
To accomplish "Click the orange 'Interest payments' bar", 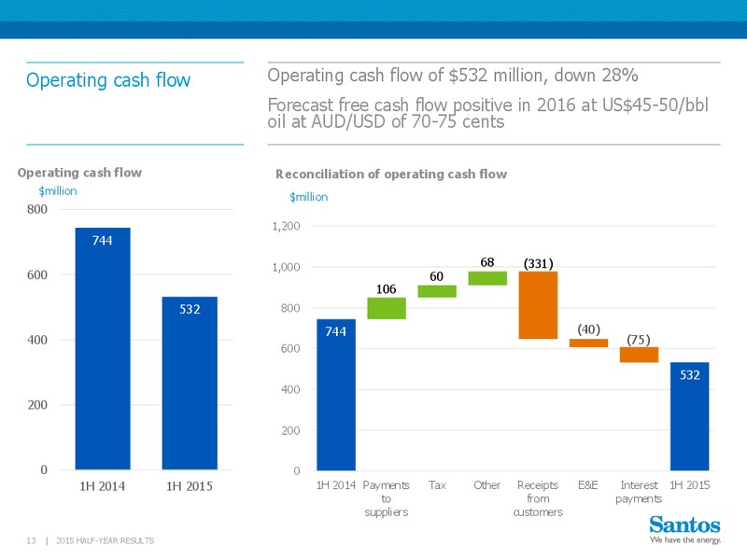I will [639, 355].
